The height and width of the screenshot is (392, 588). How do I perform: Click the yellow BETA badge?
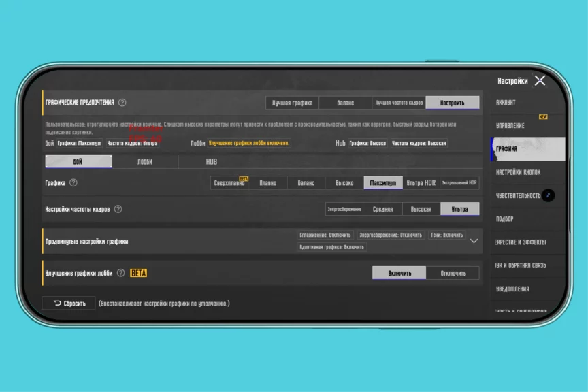tap(138, 273)
